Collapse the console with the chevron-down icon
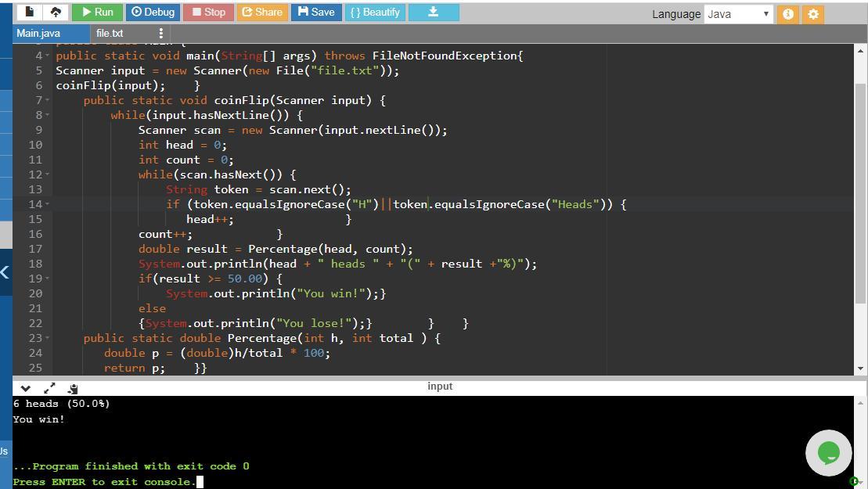868x489 pixels. point(26,388)
